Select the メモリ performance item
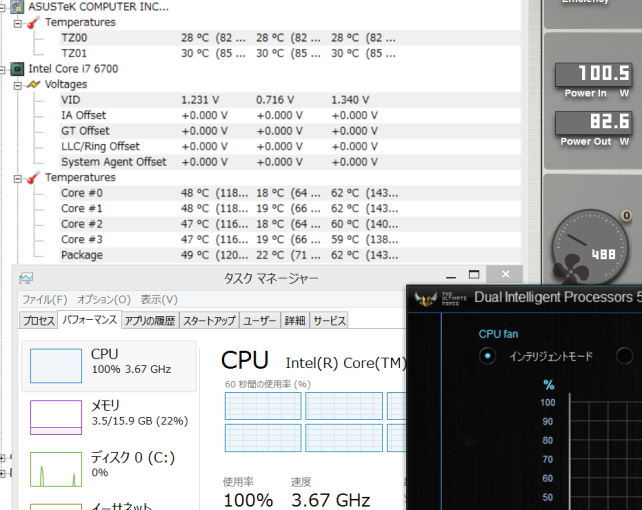 click(109, 417)
